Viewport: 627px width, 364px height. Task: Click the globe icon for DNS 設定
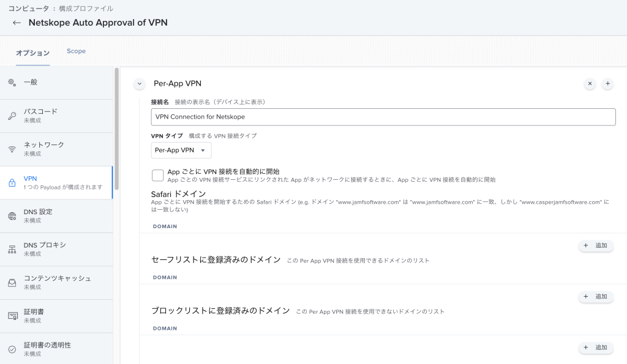pyautogui.click(x=12, y=216)
